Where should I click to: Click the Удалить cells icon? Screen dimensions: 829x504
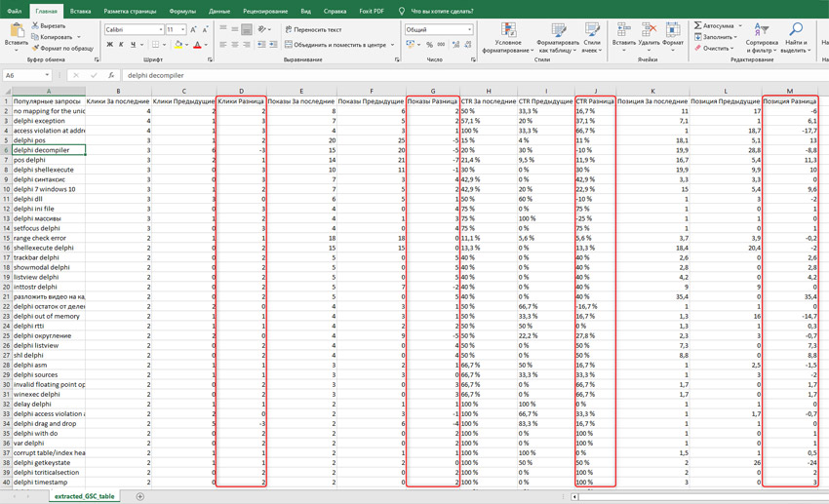(649, 29)
